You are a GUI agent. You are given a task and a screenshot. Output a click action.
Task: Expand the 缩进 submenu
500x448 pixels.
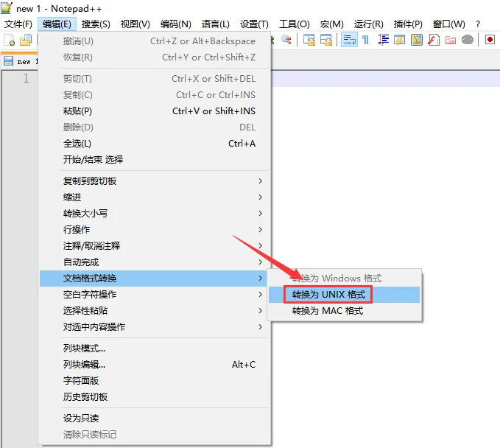(x=155, y=197)
